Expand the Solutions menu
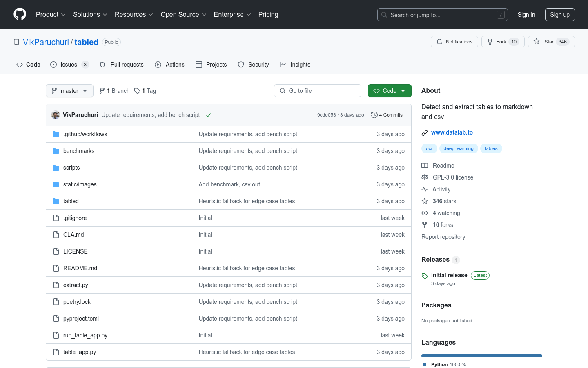The height and width of the screenshot is (368, 588). pos(90,15)
